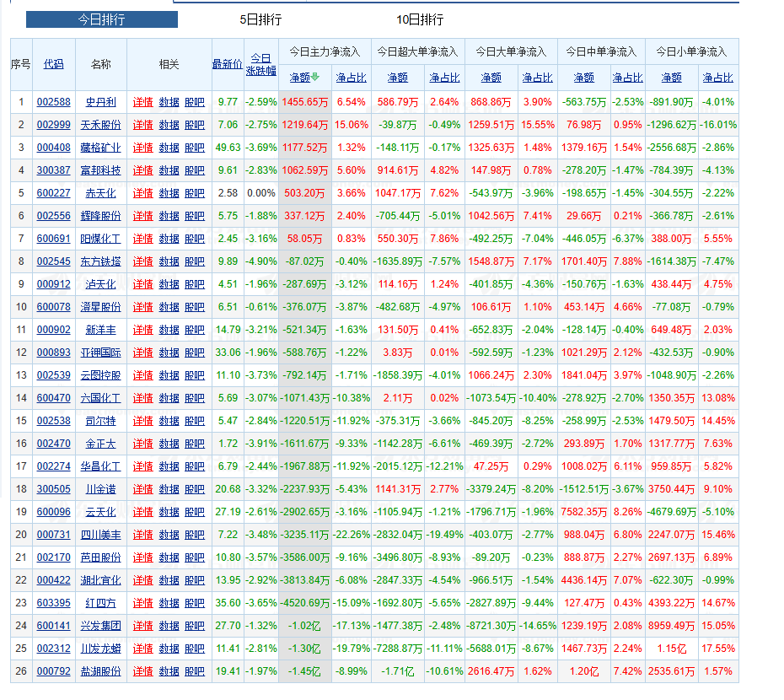Switch to 5日排行 tab
Screen dimensions: 784x700
[260, 19]
